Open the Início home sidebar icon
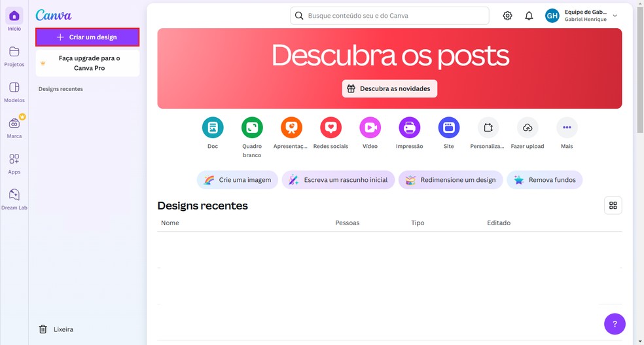644x345 pixels. [x=14, y=16]
